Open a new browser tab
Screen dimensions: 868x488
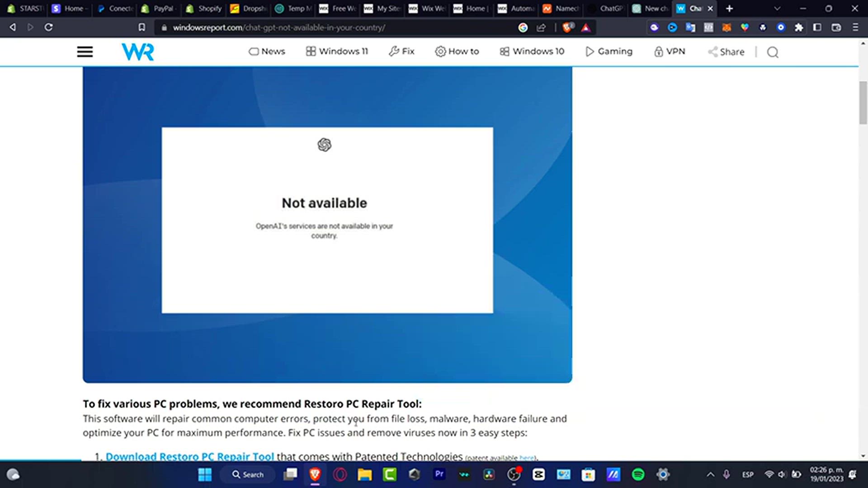click(x=729, y=8)
